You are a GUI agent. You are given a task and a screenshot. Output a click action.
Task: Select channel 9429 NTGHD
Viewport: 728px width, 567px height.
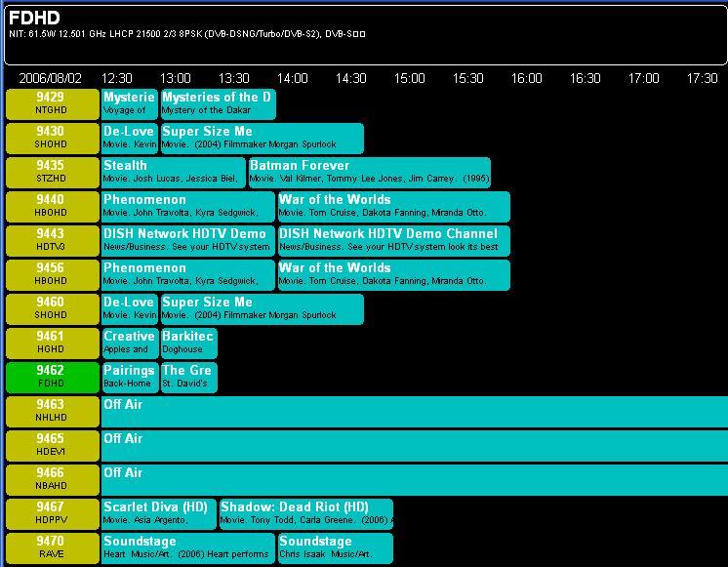point(53,104)
